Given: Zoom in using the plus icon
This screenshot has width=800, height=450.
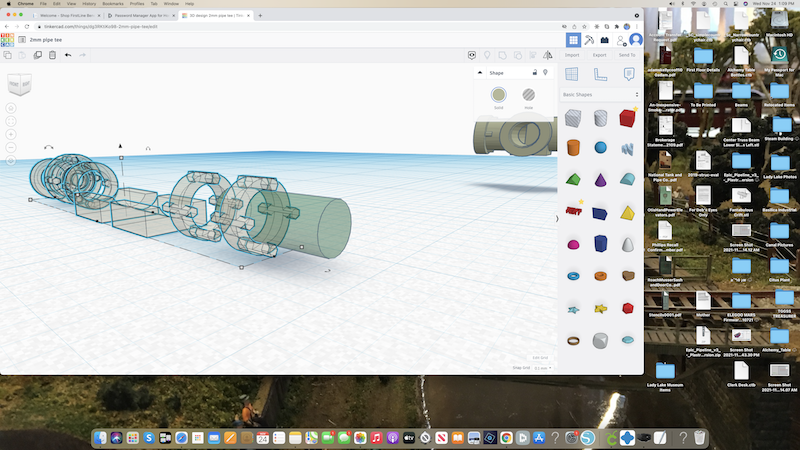Looking at the screenshot, I should point(11,134).
